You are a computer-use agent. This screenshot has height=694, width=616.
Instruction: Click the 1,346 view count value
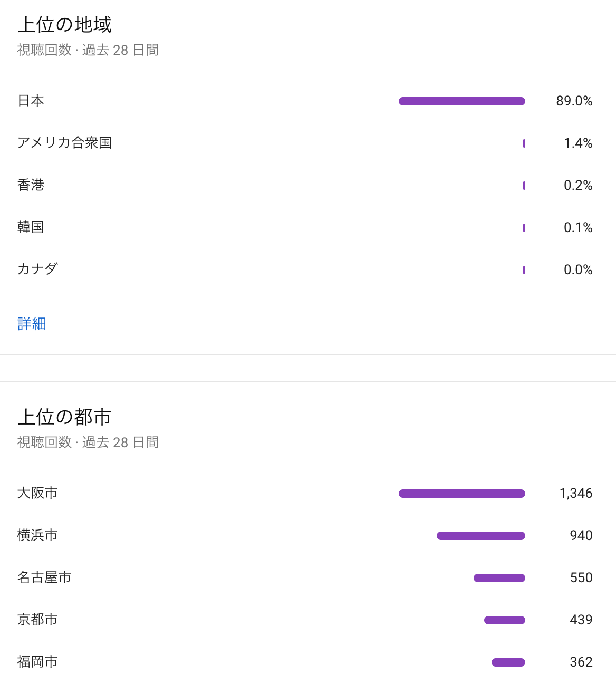(x=575, y=493)
